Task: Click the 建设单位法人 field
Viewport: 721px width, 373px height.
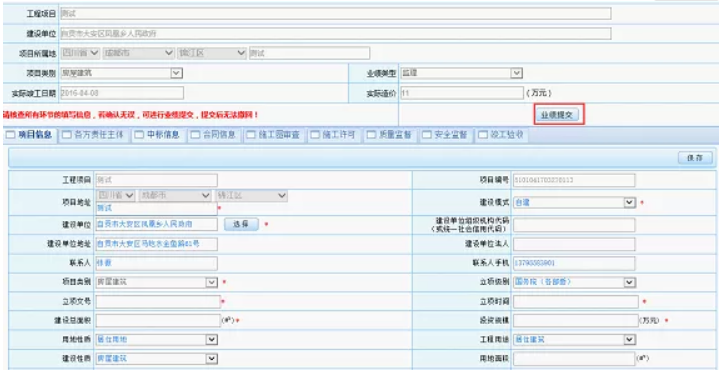Action: coord(574,244)
